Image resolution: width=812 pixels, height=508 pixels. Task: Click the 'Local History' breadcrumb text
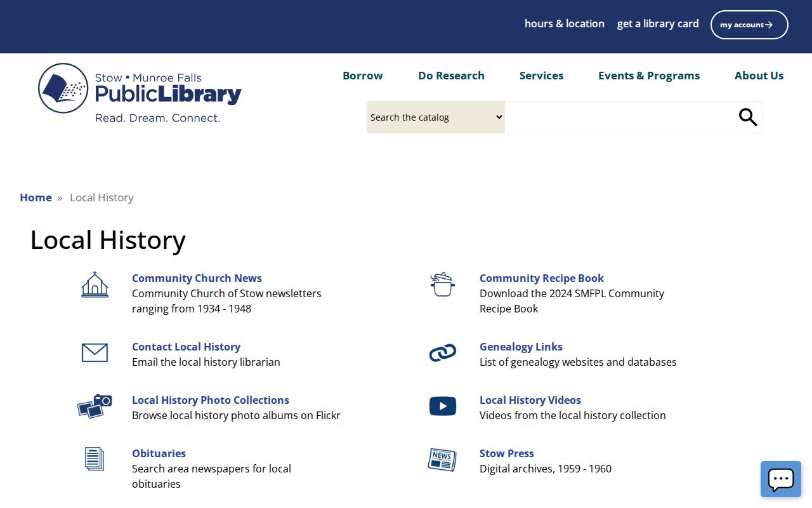click(x=101, y=197)
